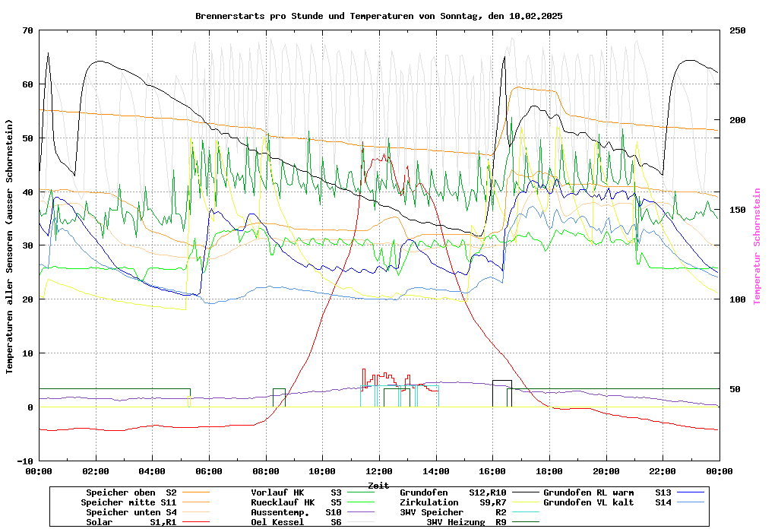
Task: Select 'Oel Kessel S6' in the legend
Action: (296, 522)
